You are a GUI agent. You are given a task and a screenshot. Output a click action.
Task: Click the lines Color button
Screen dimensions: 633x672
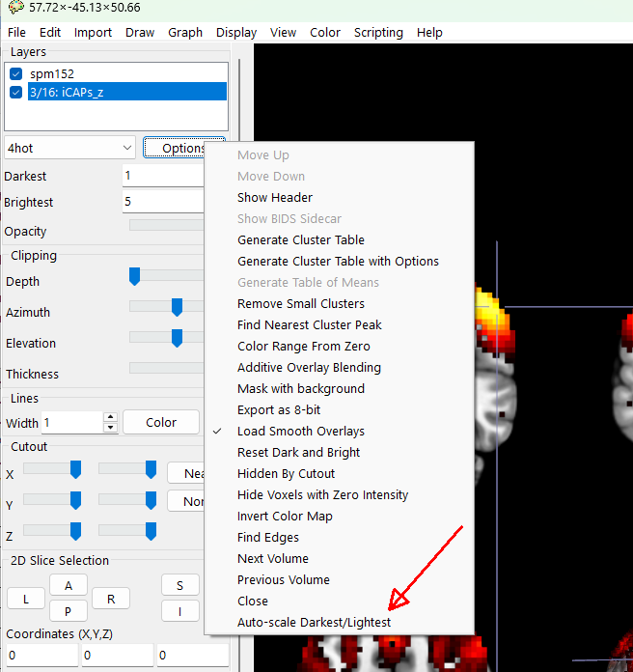pos(161,423)
